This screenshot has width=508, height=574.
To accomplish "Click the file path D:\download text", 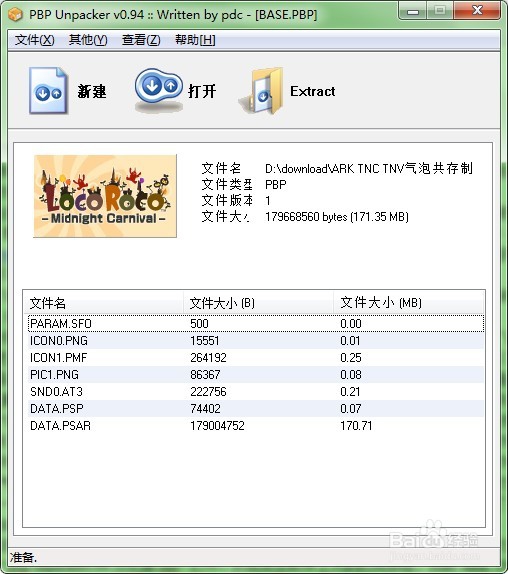I will coord(369,168).
